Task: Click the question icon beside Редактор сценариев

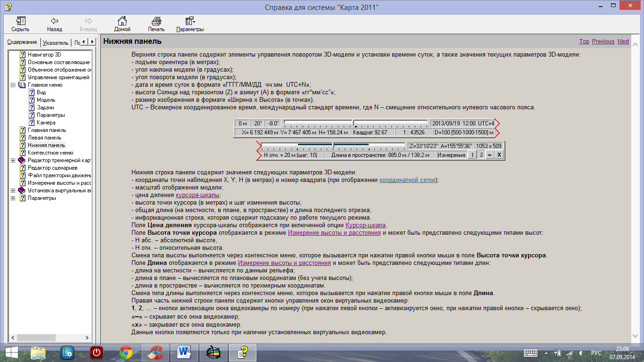Action: pos(23,168)
